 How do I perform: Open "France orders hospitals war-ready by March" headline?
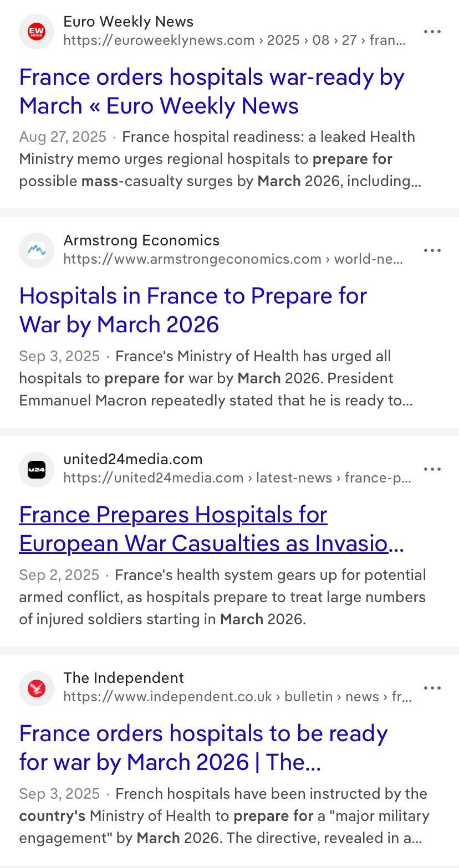click(x=212, y=91)
